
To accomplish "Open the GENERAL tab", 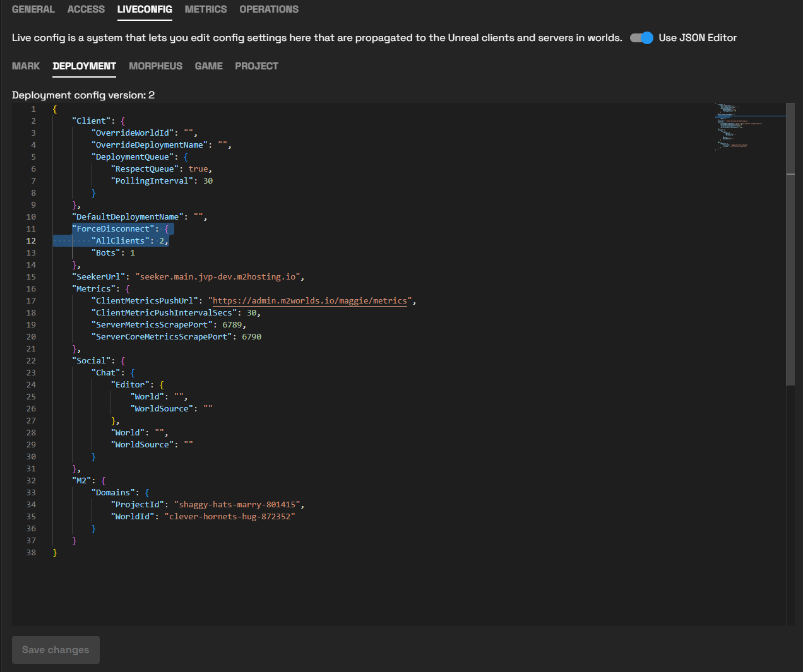I will (x=33, y=9).
